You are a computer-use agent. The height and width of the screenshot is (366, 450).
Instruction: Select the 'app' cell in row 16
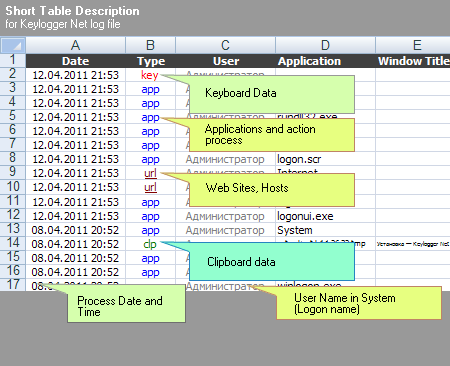coord(151,272)
